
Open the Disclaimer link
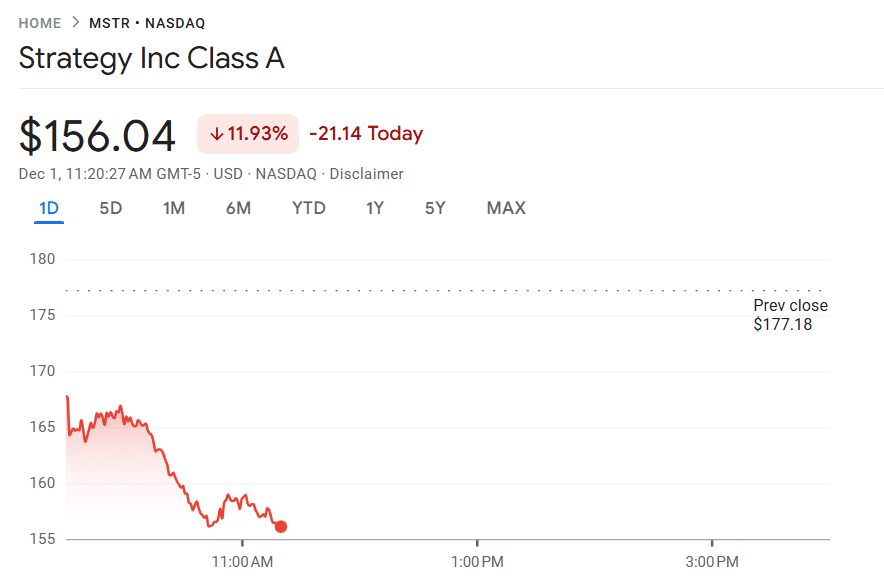[367, 173]
